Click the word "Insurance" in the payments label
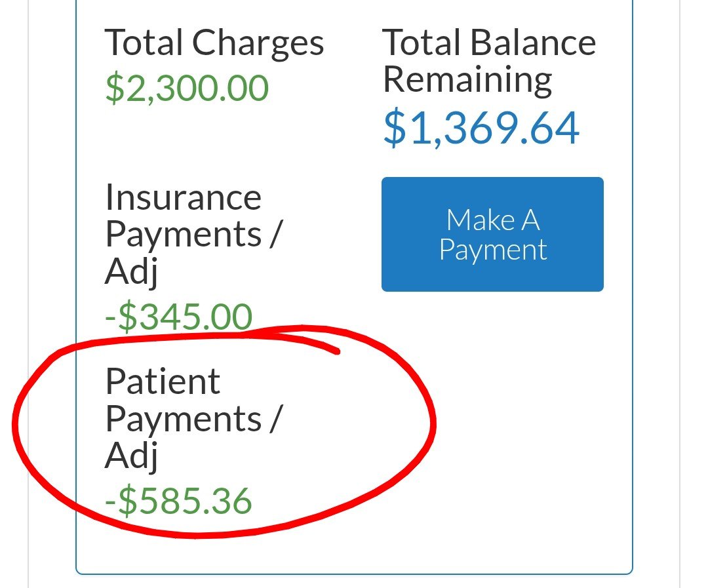 coord(183,197)
